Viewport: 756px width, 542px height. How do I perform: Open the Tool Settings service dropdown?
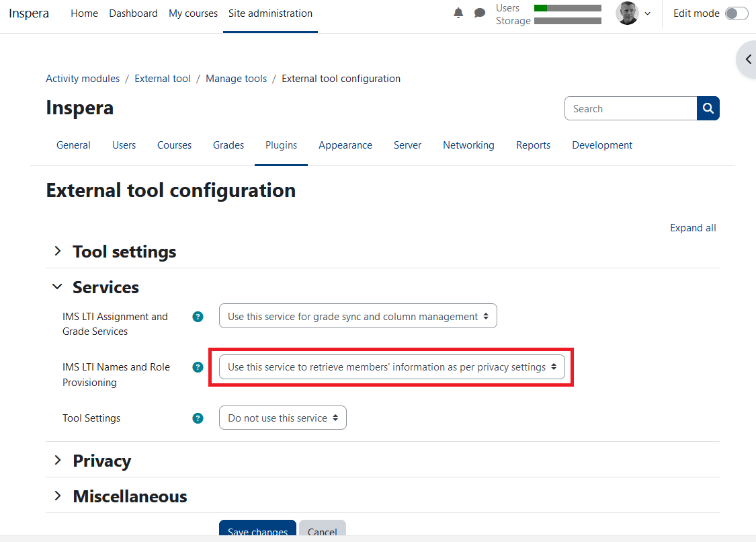point(282,418)
